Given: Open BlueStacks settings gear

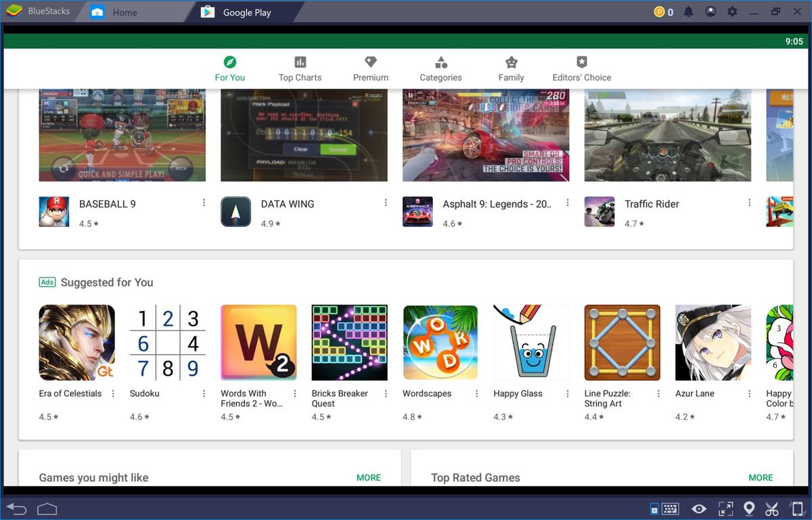Looking at the screenshot, I should 731,11.
